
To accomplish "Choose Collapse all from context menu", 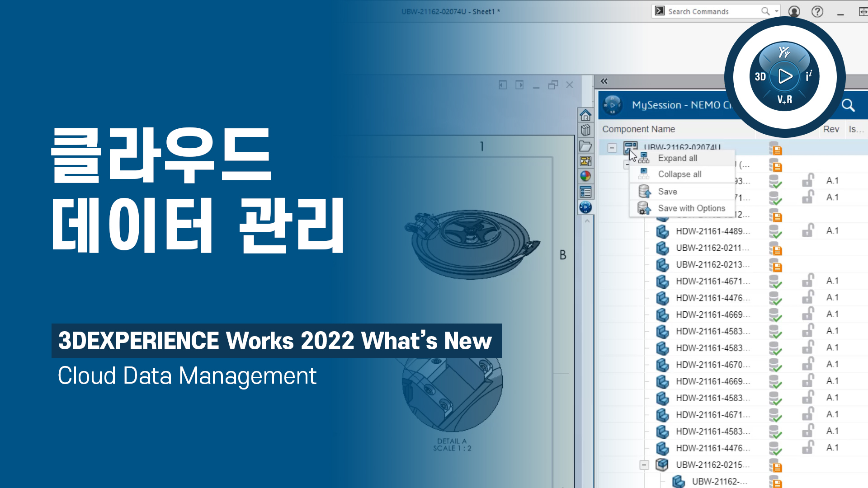I will tap(682, 174).
